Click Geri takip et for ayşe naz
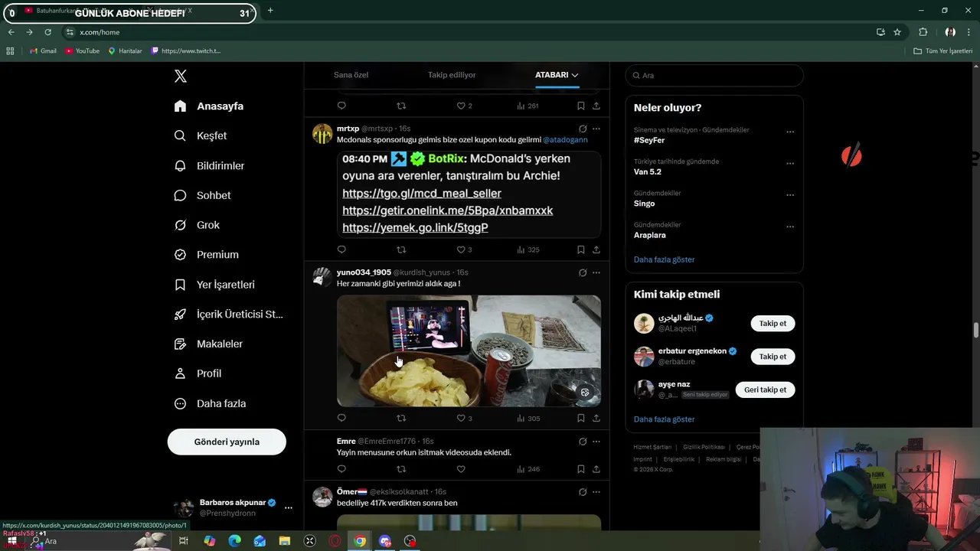Image resolution: width=980 pixels, height=551 pixels. click(x=765, y=390)
